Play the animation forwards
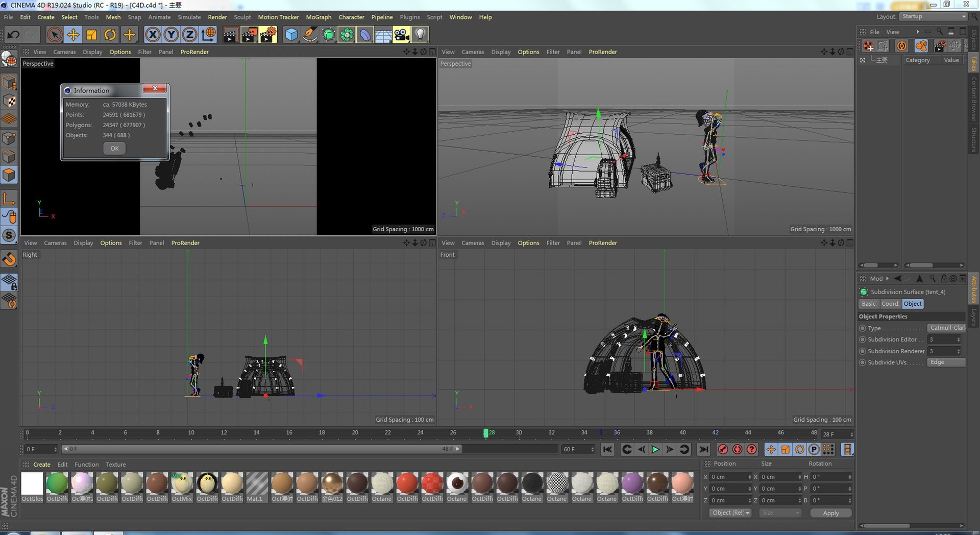Image resolution: width=980 pixels, height=535 pixels. 655,449
